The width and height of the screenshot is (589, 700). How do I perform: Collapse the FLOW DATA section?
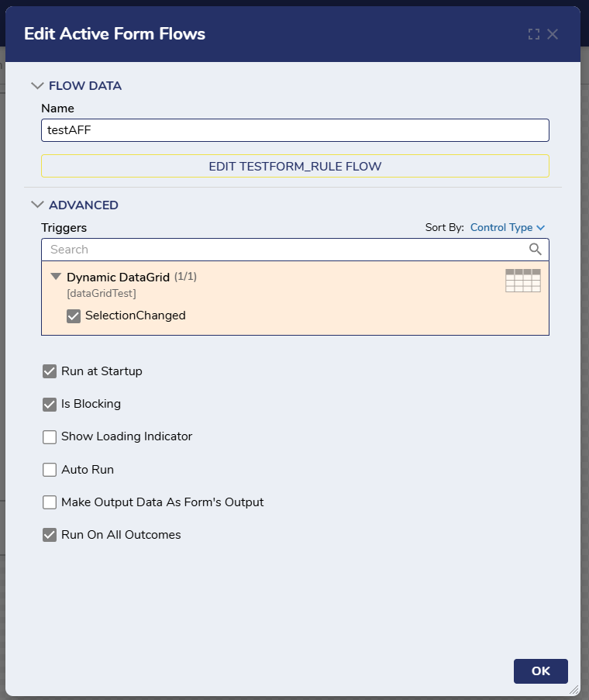pyautogui.click(x=37, y=86)
